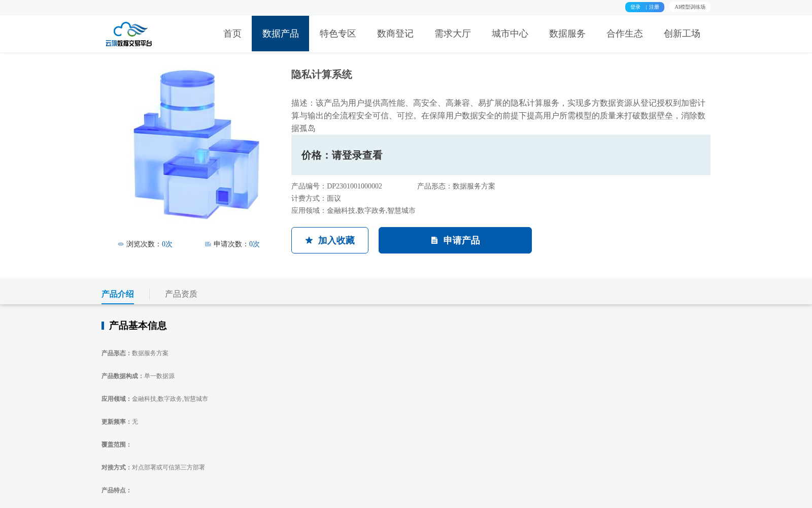Select 创新工场 in the navigation
The height and width of the screenshot is (508, 812).
(682, 34)
